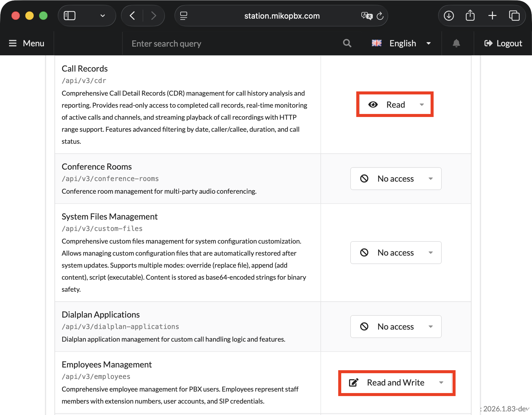Screen dimensions: 532x415
Task: Click the search magnifier icon
Action: coord(347,43)
